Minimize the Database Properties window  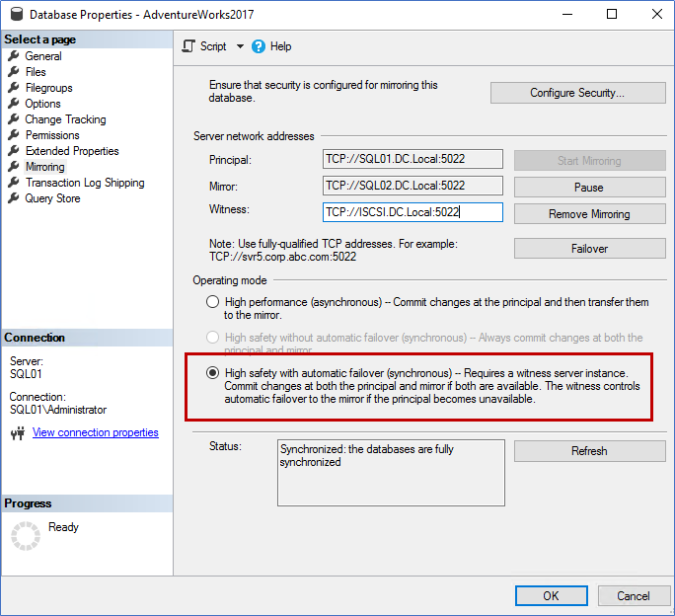567,14
